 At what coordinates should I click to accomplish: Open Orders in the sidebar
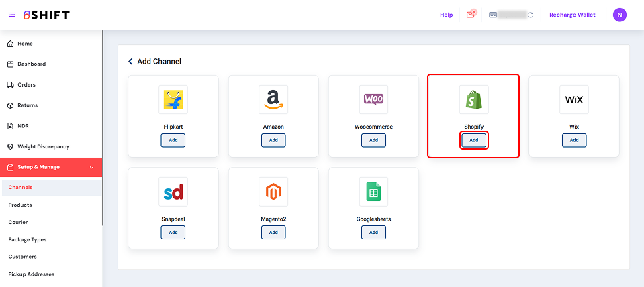tap(27, 84)
